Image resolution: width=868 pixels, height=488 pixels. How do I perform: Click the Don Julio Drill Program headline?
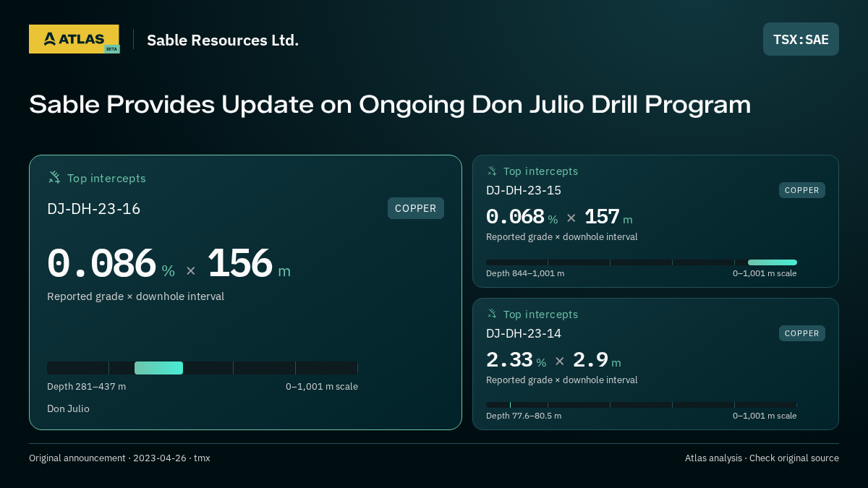click(x=390, y=104)
